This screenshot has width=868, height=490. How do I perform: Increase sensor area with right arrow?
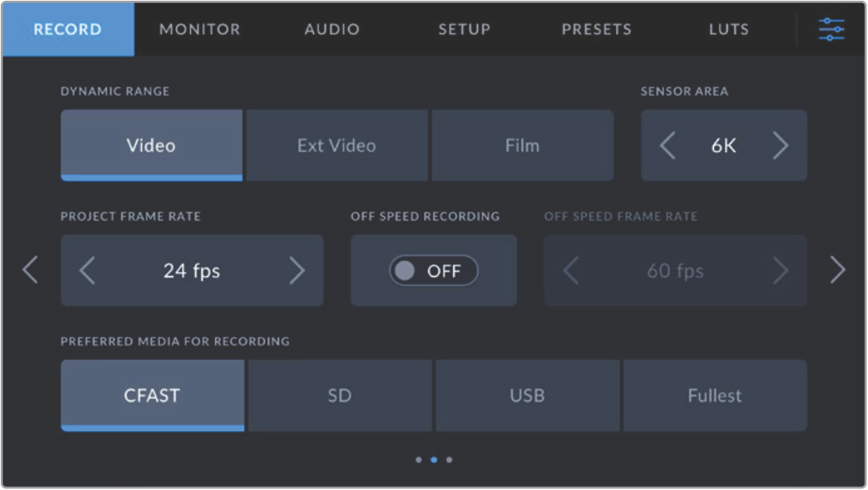(x=779, y=146)
